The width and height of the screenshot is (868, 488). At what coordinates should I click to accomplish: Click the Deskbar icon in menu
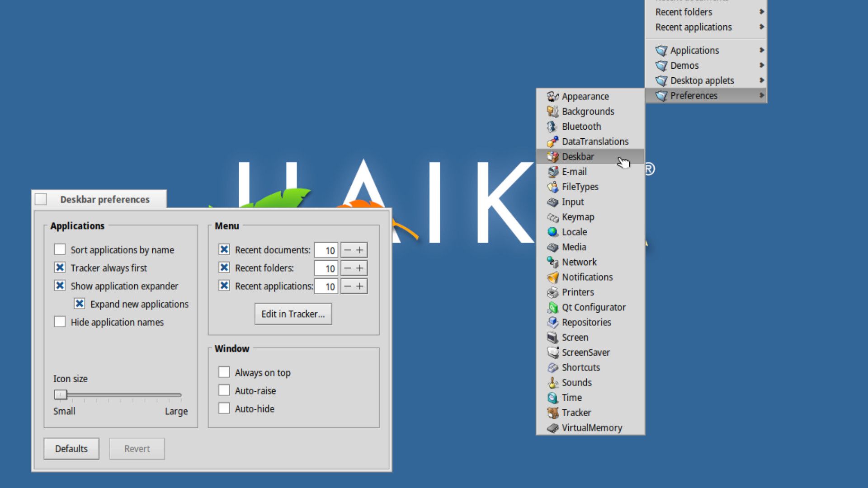pos(552,156)
